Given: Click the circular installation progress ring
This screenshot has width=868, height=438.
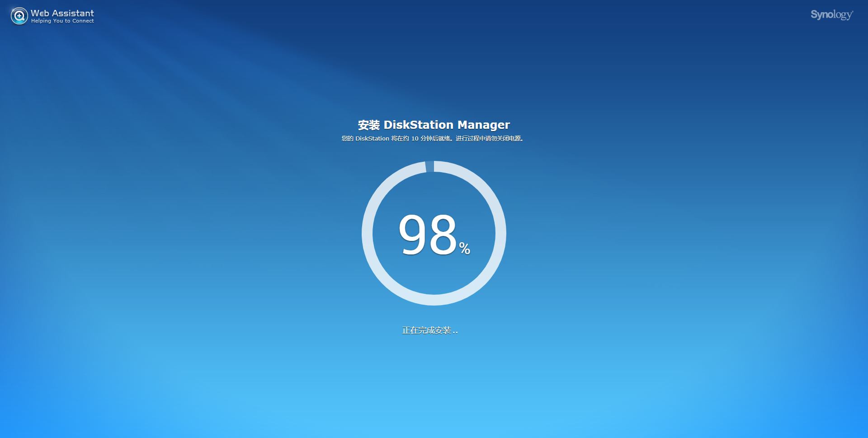Looking at the screenshot, I should point(434,233).
